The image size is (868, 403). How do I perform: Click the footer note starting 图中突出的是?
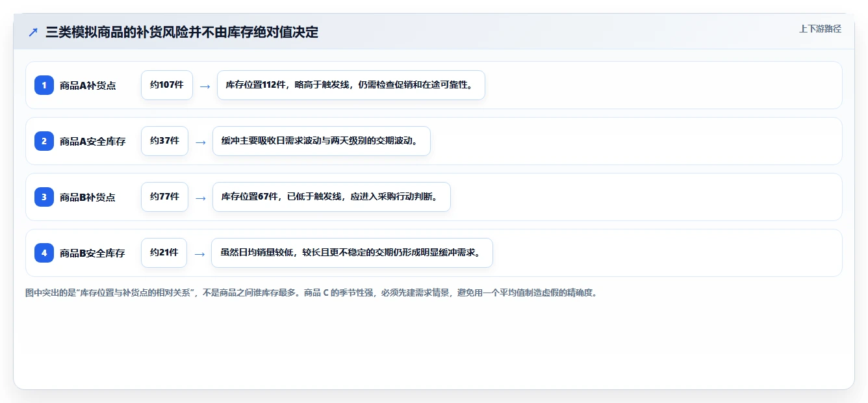coord(311,293)
